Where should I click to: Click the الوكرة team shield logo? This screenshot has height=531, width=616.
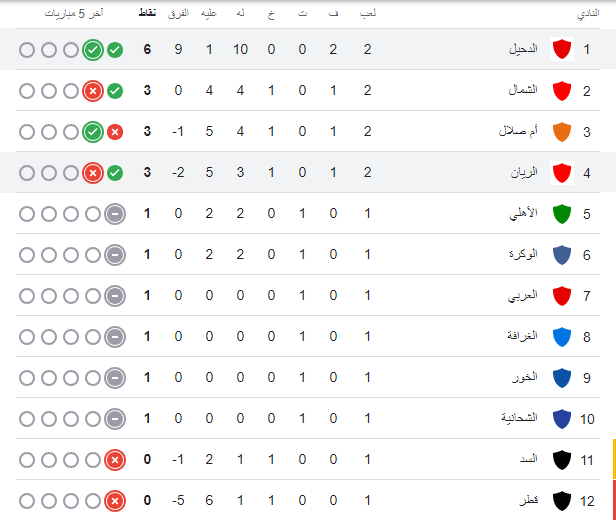[562, 255]
